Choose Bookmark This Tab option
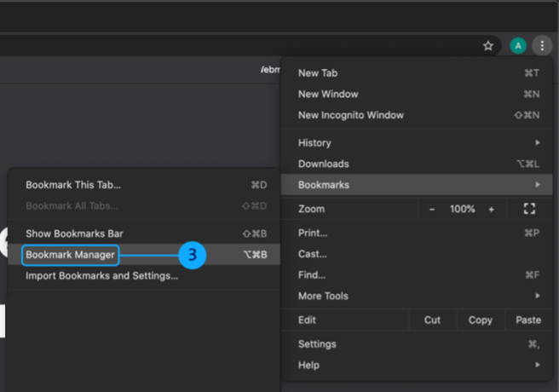The image size is (559, 392). [x=73, y=184]
